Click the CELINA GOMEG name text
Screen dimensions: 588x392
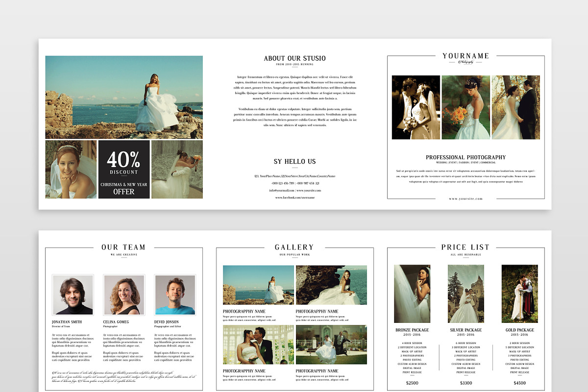(x=116, y=322)
